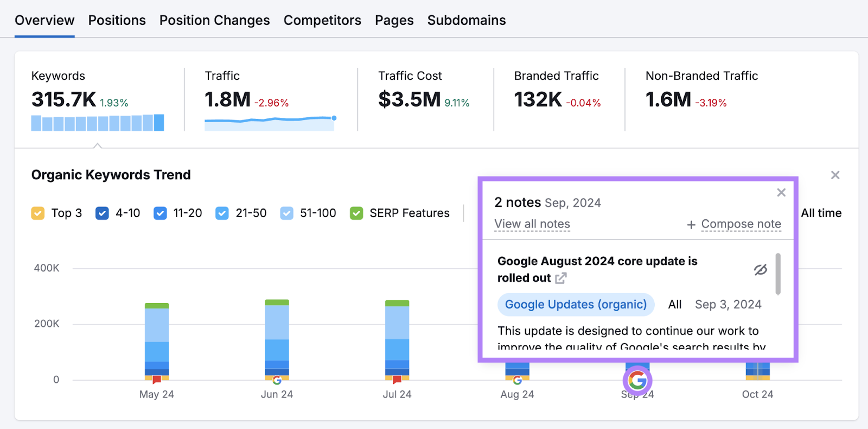The width and height of the screenshot is (868, 429).
Task: Click the red flag note marker at Jul 24
Action: point(397,380)
